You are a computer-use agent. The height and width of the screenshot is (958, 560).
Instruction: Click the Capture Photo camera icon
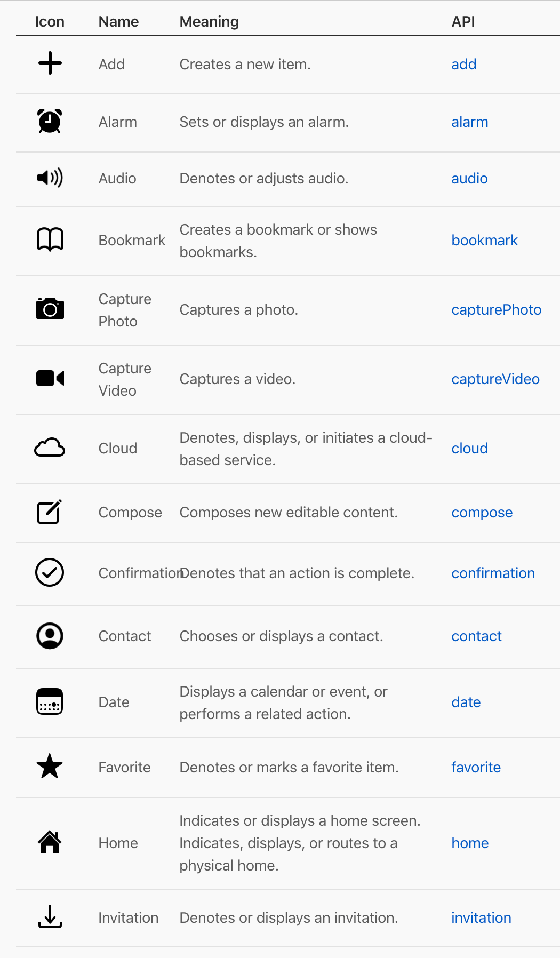(x=50, y=309)
